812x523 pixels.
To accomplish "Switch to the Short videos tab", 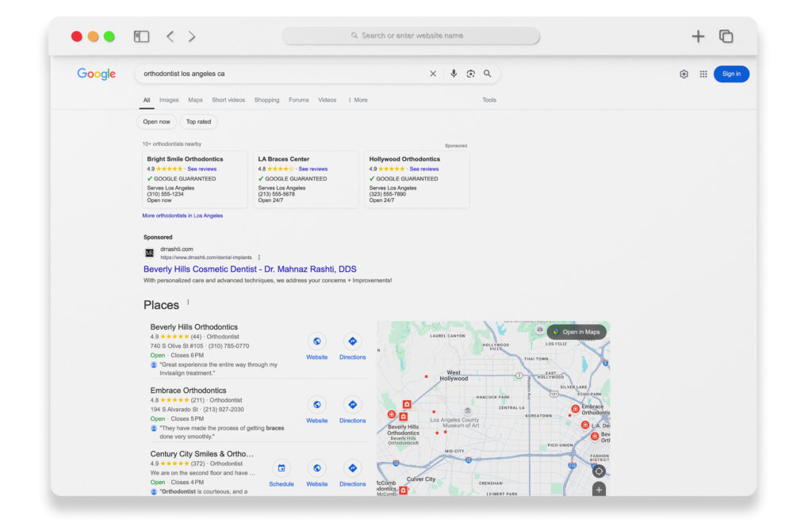I will [228, 101].
